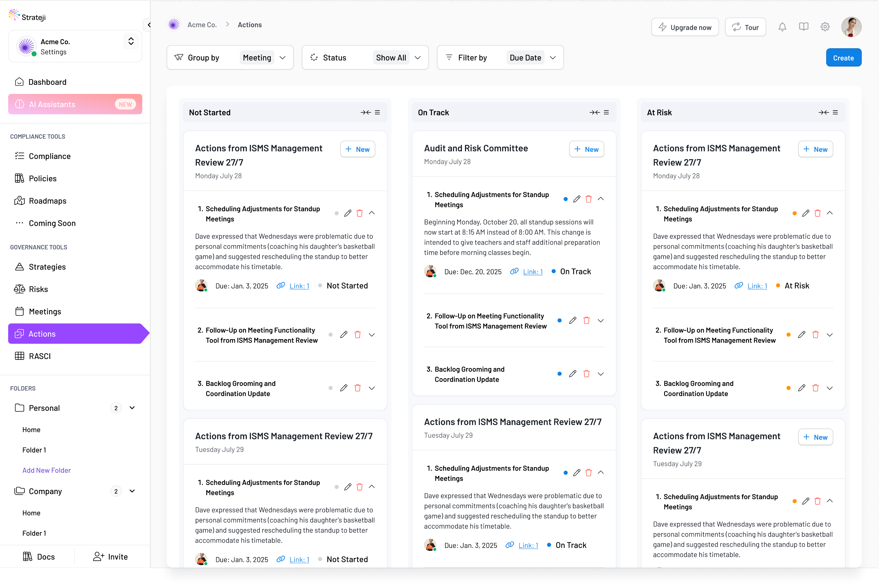This screenshot has width=879, height=588.
Task: Open settings gear icon in top bar
Action: tap(825, 27)
